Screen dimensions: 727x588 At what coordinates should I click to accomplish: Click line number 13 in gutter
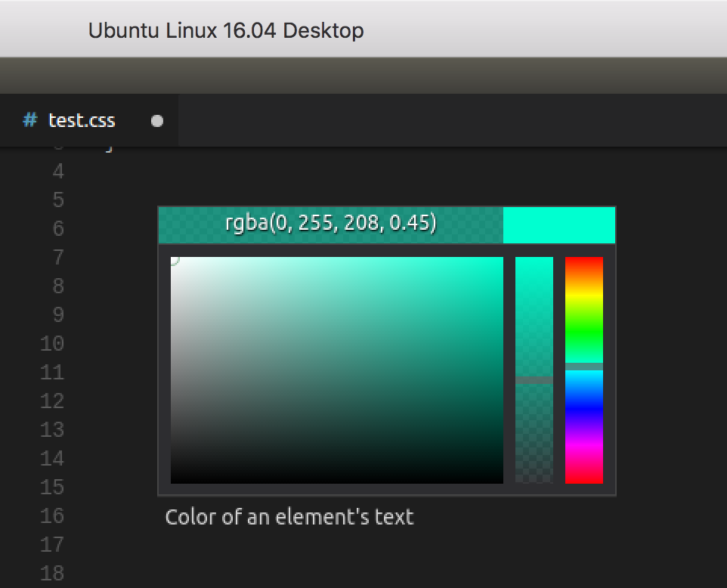coord(52,430)
